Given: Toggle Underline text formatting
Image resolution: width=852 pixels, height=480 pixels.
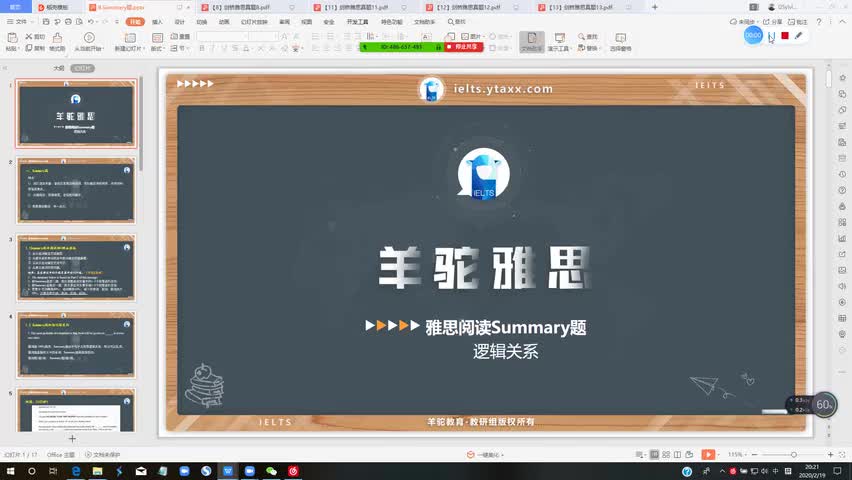Looking at the screenshot, I should tap(223, 48).
